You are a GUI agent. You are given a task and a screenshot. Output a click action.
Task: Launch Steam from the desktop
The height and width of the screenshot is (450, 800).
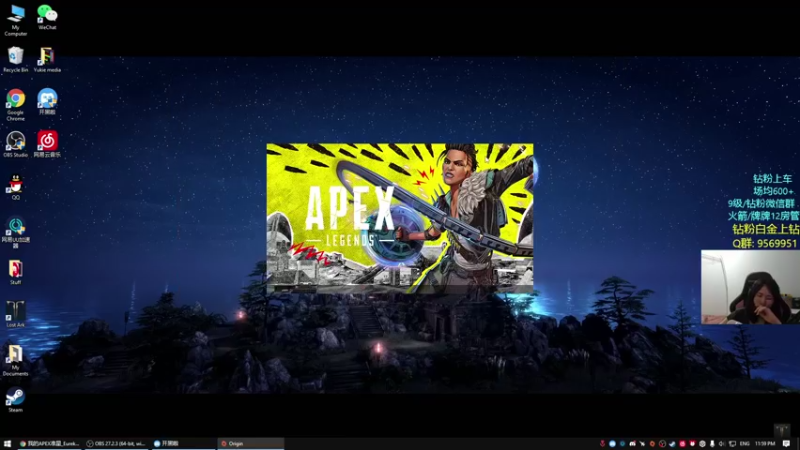(x=15, y=399)
